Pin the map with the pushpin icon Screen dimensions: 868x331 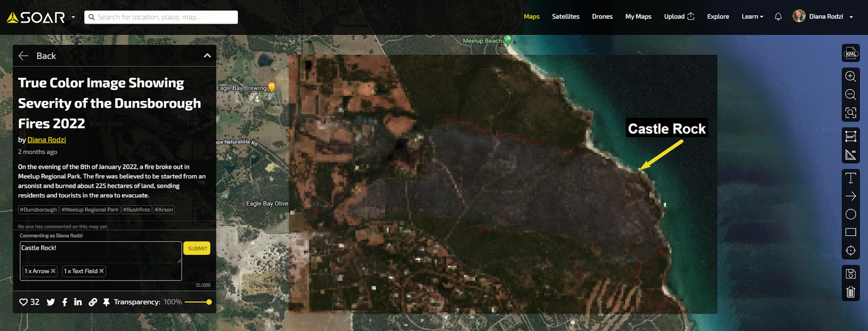point(106,302)
